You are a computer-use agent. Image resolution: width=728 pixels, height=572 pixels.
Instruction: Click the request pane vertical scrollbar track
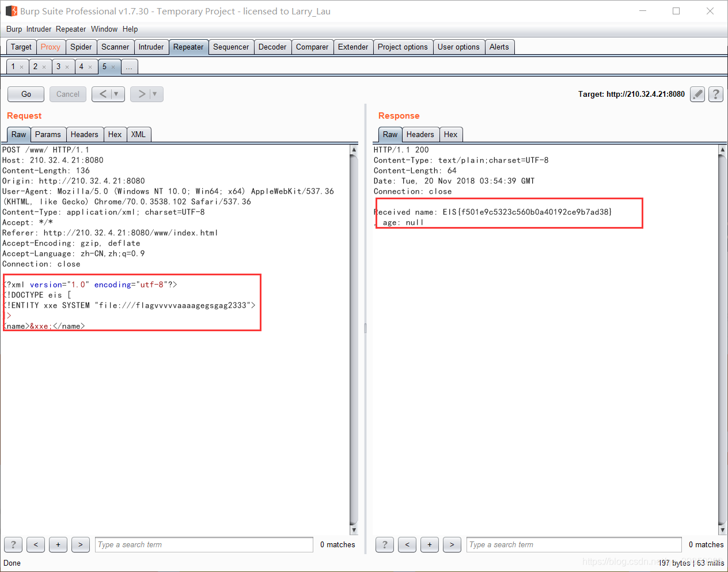click(x=354, y=340)
